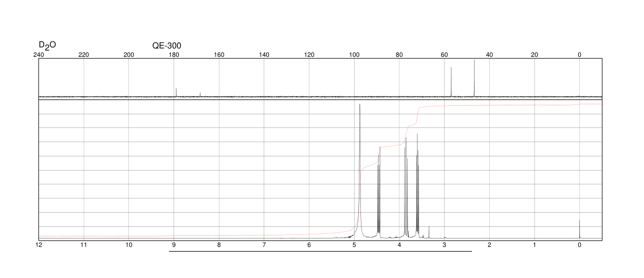Click the D2O solvent label
644x278 pixels.
click(47, 46)
